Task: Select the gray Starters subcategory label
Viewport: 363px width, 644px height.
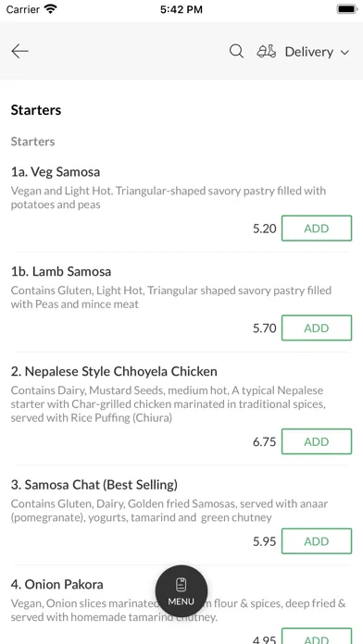Action: (33, 142)
